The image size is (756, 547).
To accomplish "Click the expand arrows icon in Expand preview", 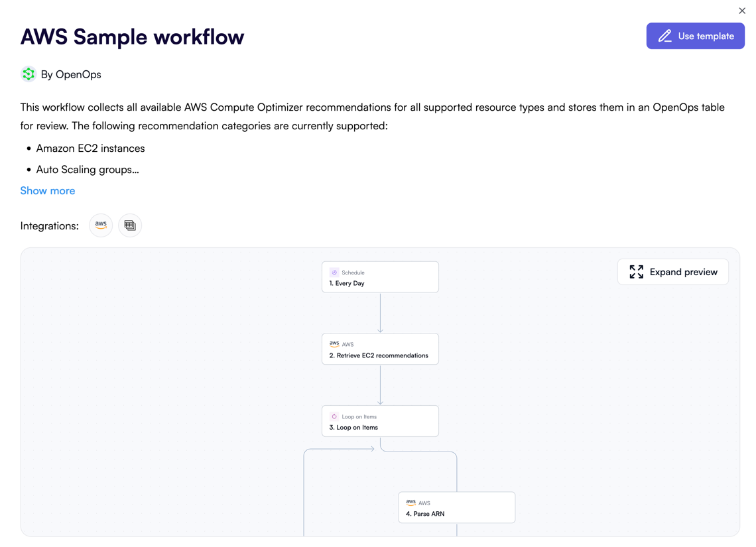I will coord(636,272).
